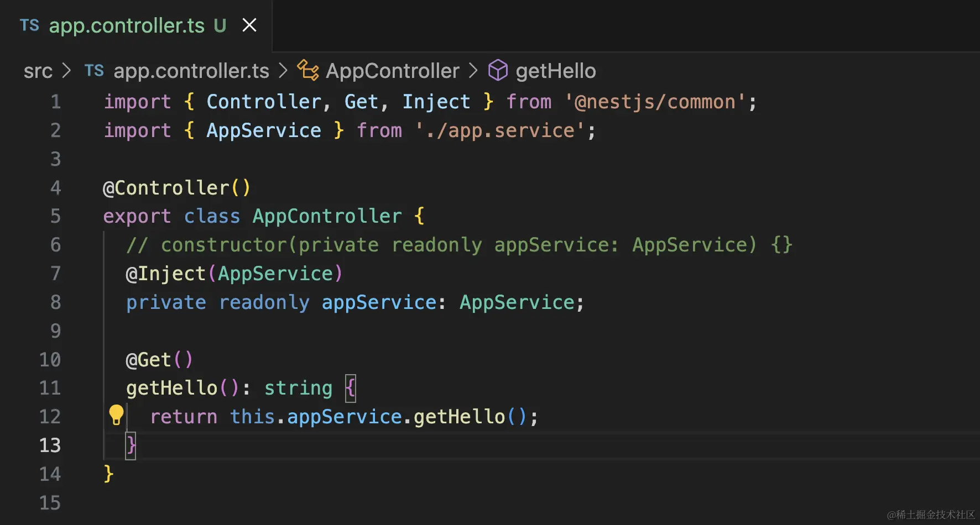This screenshot has height=525, width=980.
Task: Open the getHello breadcrumb item
Action: click(555, 71)
